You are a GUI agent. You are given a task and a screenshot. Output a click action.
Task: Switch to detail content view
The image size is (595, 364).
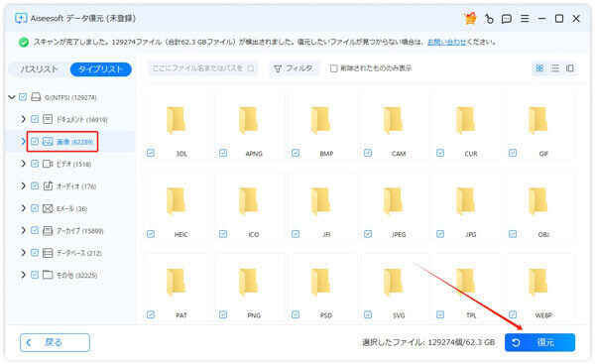[x=569, y=68]
